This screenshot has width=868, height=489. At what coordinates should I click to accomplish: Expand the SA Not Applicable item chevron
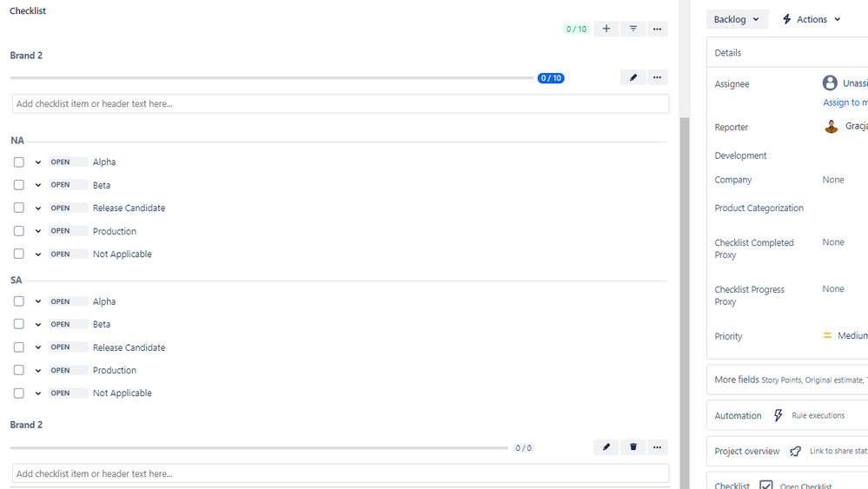point(38,393)
